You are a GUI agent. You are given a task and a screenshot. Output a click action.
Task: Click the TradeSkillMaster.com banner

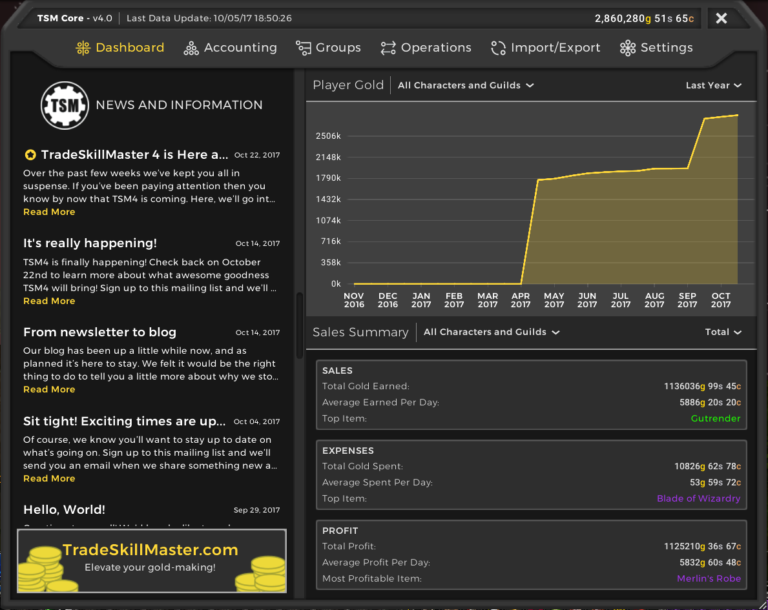point(152,561)
